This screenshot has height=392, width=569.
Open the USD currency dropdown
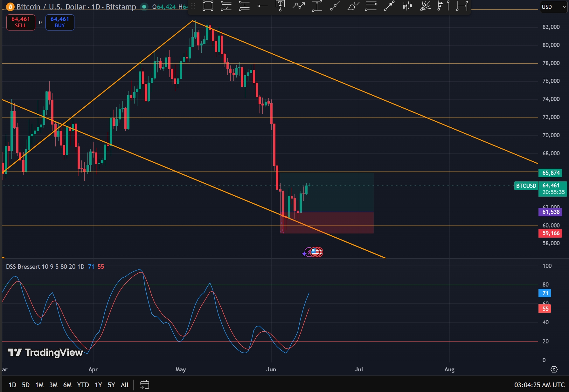pyautogui.click(x=553, y=7)
